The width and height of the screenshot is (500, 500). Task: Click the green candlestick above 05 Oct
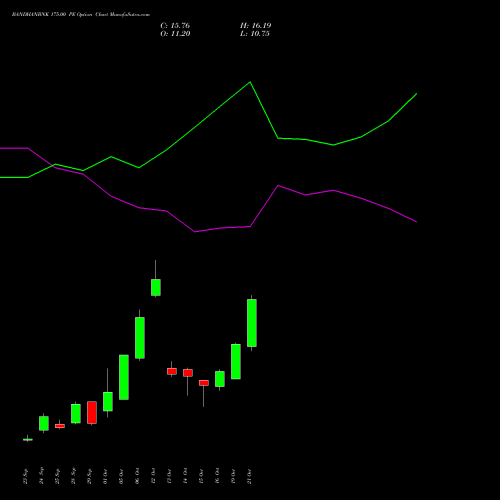tap(124, 377)
